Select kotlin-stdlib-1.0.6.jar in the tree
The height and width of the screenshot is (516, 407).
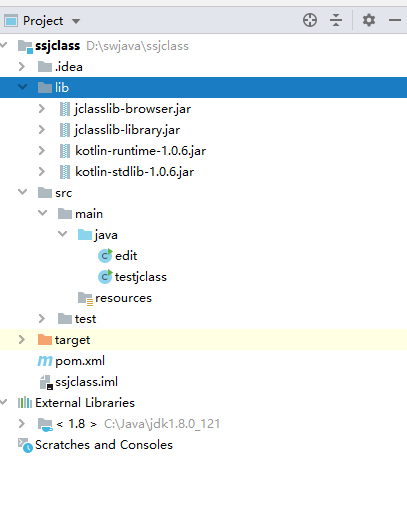135,172
